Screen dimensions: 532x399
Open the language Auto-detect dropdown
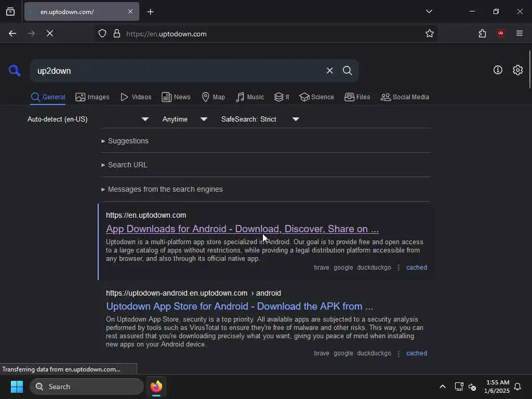tap(88, 119)
